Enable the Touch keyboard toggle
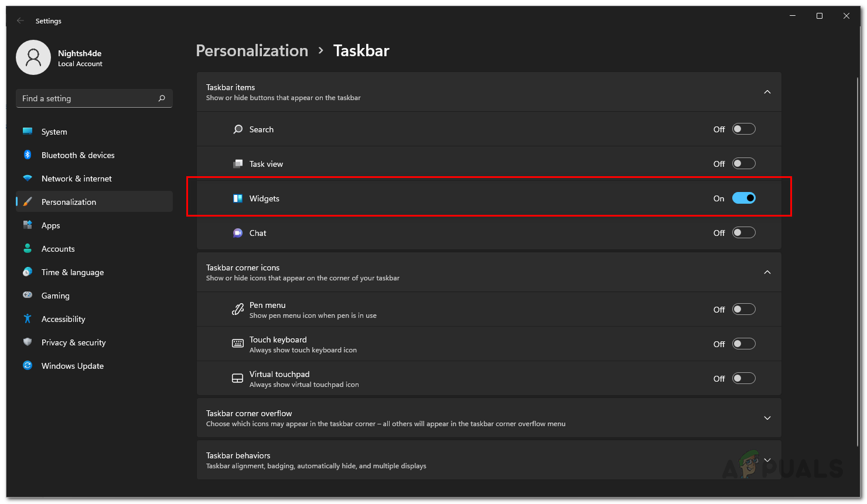This screenshot has height=504, width=867. pyautogui.click(x=743, y=344)
